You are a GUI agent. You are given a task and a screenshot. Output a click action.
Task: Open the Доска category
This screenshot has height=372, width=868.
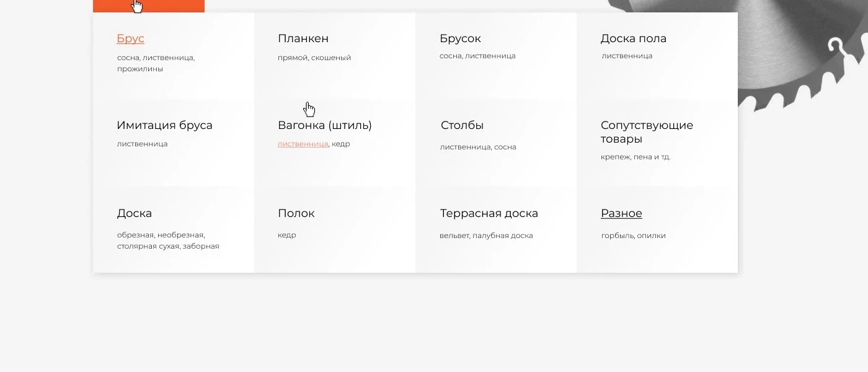[134, 213]
